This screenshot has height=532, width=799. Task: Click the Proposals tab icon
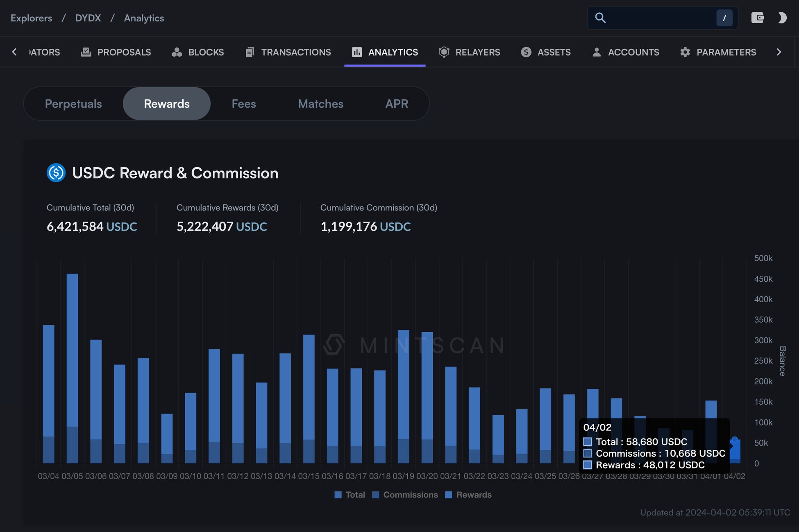tap(86, 52)
